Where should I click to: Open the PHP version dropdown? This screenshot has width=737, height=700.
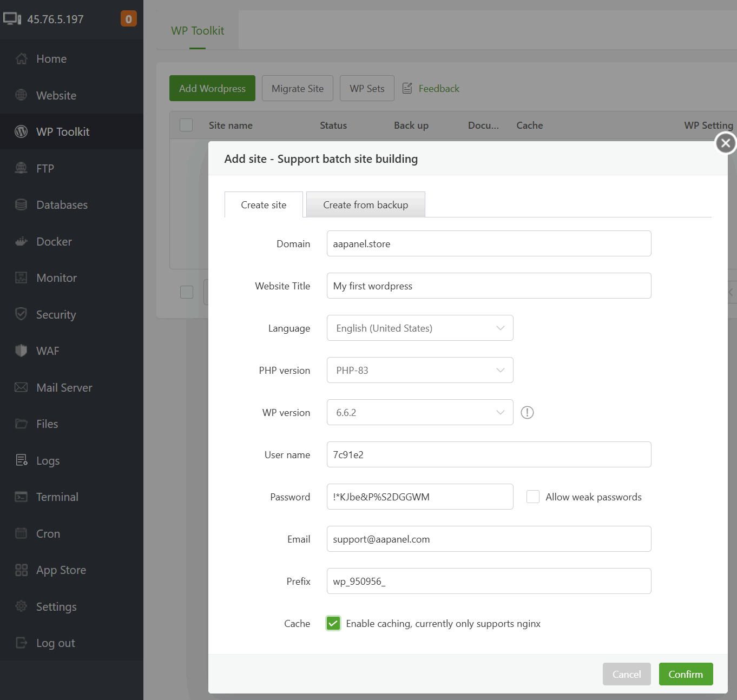pyautogui.click(x=420, y=370)
